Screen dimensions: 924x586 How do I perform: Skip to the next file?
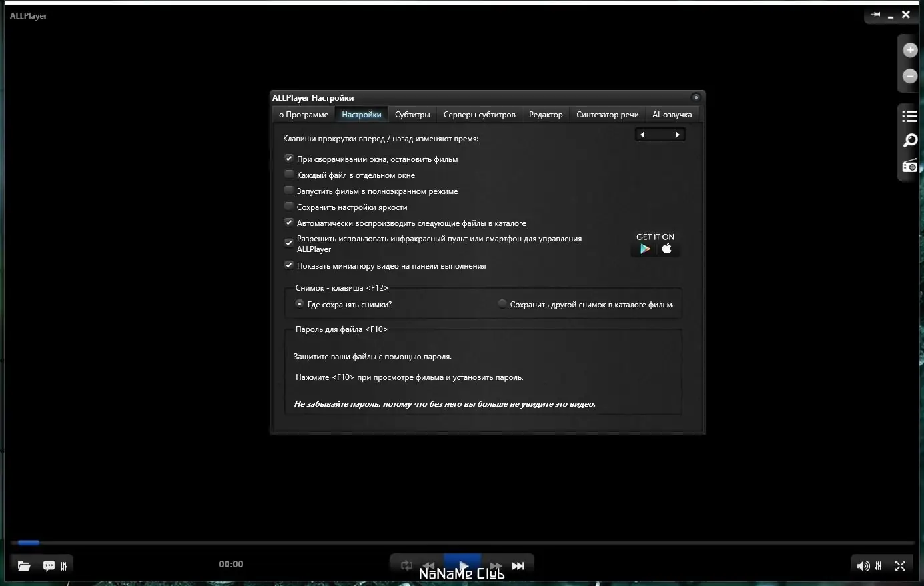[x=518, y=565]
